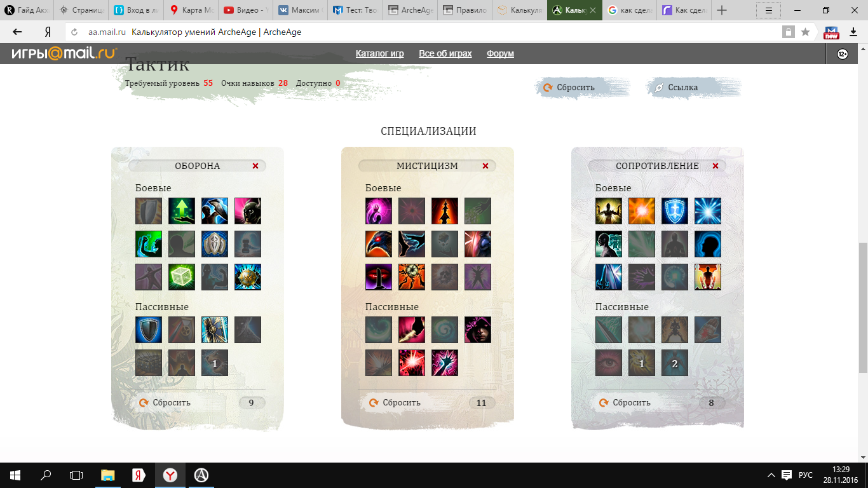Reset the Оборона skill tree
868x488 pixels.
point(165,402)
